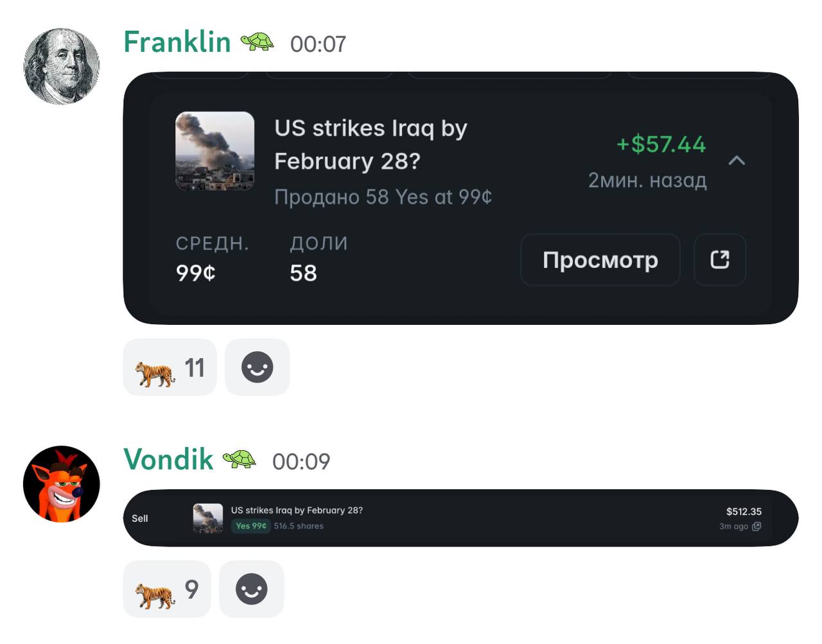The width and height of the screenshot is (822, 644).
Task: Open the smoke thumbnail in Franklin's card
Action: tap(214, 151)
